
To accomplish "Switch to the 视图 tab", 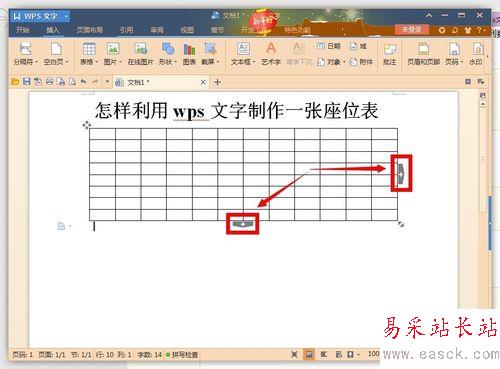I will click(187, 30).
